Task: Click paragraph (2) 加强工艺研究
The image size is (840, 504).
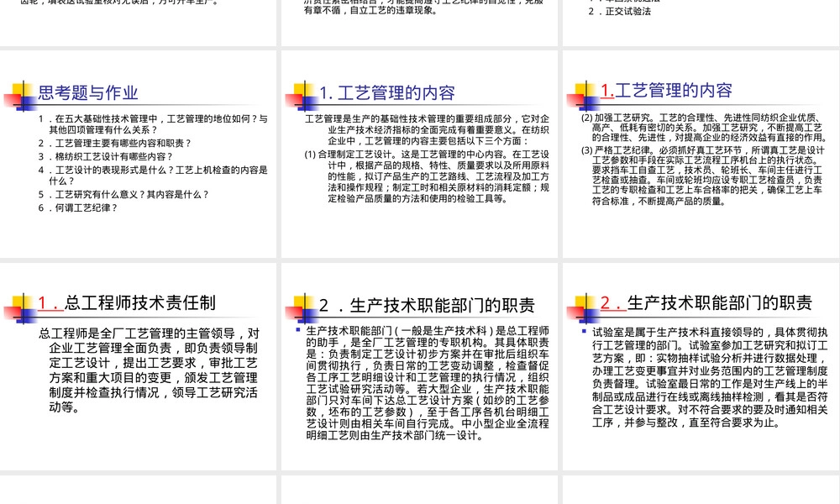Action: click(x=703, y=127)
